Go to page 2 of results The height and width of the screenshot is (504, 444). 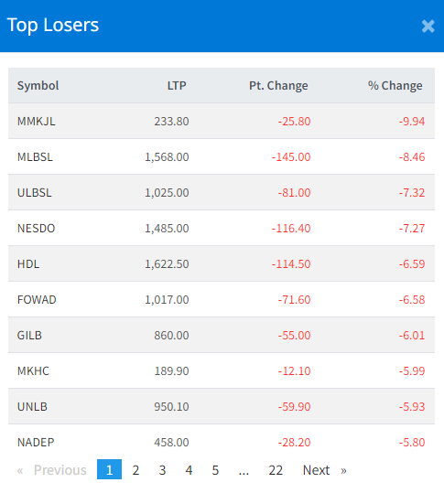point(135,470)
